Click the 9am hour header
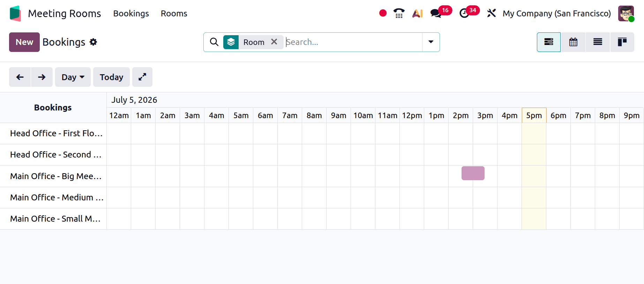Viewport: 644px width, 284px height. pos(339,115)
